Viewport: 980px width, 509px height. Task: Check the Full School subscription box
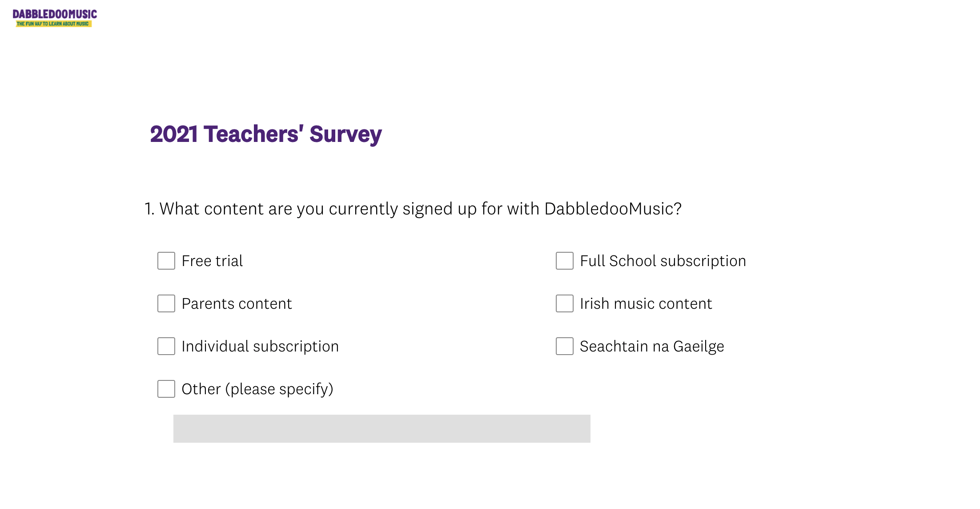565,261
